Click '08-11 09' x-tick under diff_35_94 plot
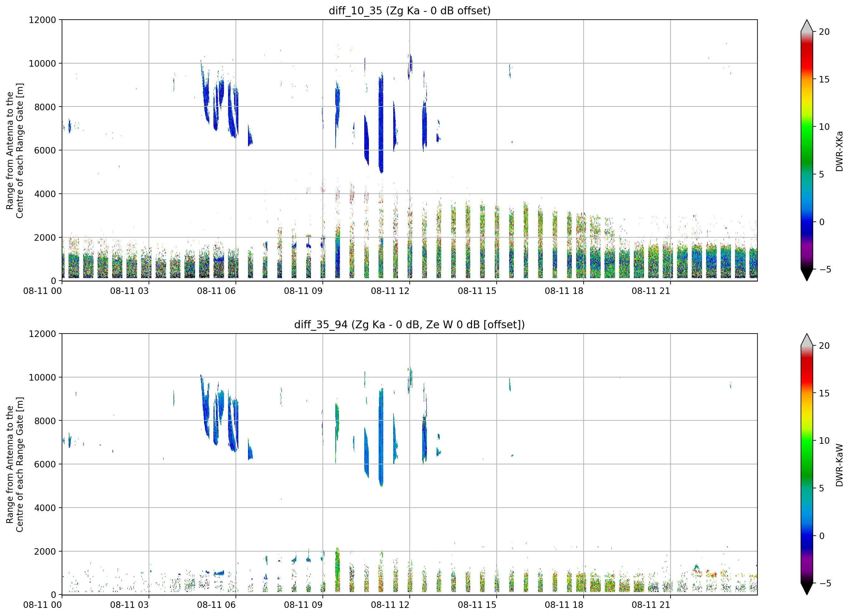Screen dimensions: 850x616 click(x=303, y=605)
